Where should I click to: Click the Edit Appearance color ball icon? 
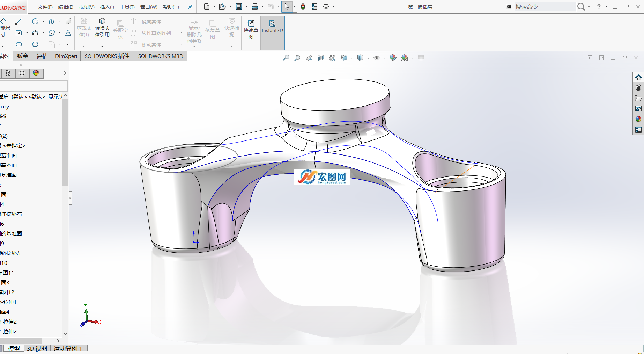pyautogui.click(x=393, y=58)
